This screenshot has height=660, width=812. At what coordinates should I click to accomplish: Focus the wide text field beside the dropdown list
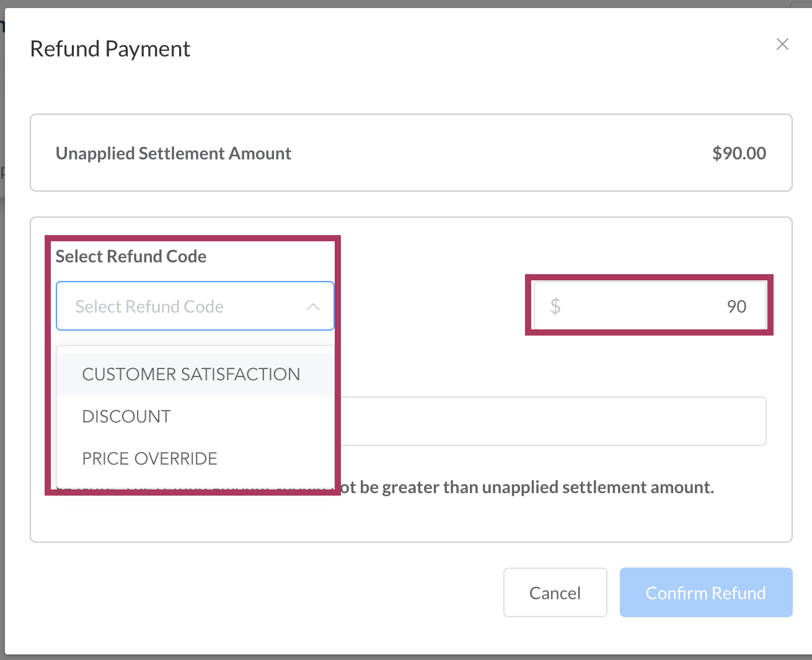click(x=552, y=421)
